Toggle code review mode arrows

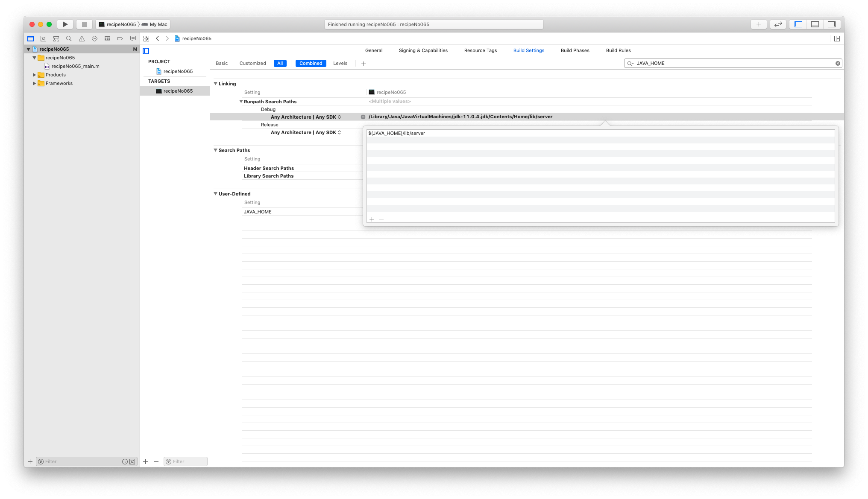(x=778, y=24)
